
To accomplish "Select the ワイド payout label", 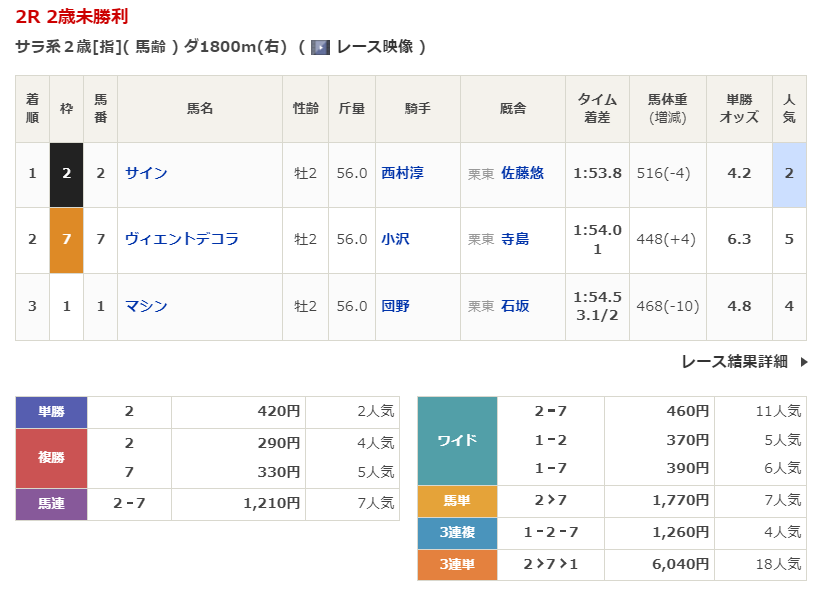I will pos(457,440).
